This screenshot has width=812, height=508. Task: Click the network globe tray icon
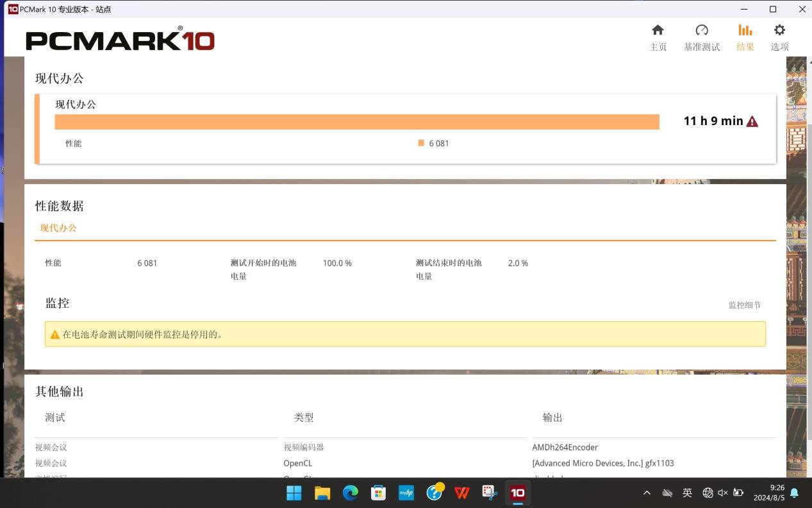(x=708, y=493)
